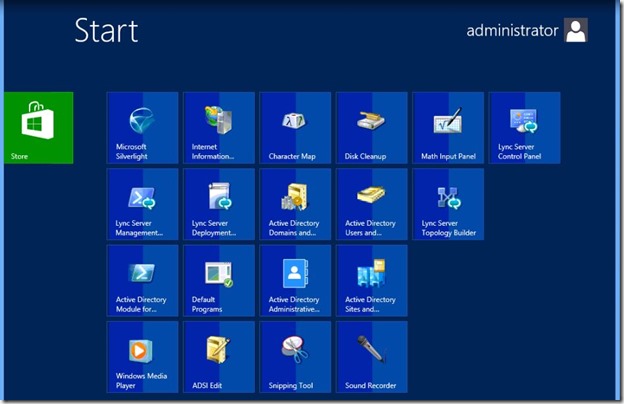Viewport: 624px width, 404px height.
Task: Open the Character Map tile
Action: click(x=295, y=128)
